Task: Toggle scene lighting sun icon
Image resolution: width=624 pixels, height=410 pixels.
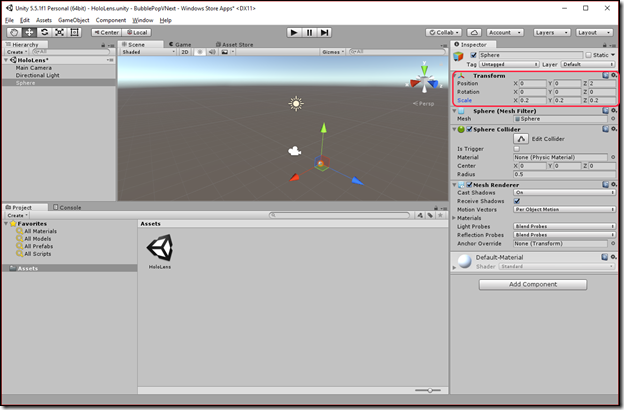Action: coord(200,52)
